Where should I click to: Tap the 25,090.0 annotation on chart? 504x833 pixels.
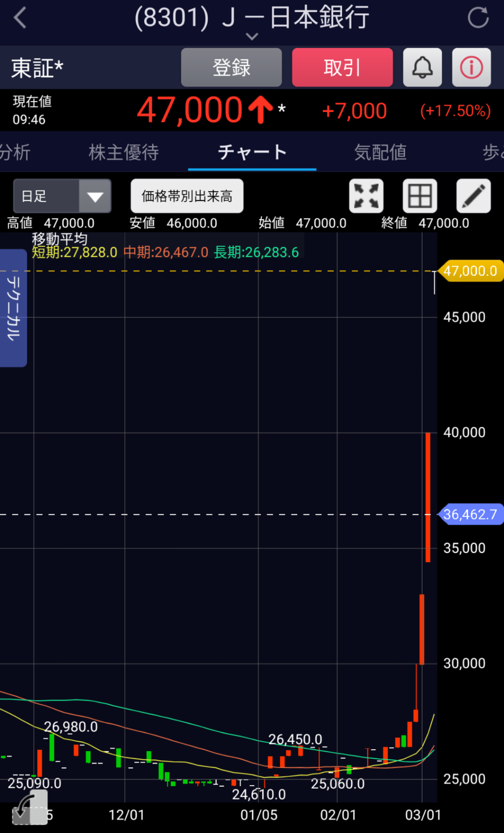(x=35, y=783)
